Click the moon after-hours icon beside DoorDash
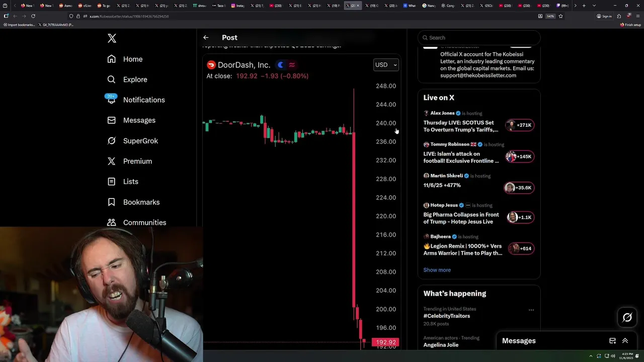 pos(281,65)
